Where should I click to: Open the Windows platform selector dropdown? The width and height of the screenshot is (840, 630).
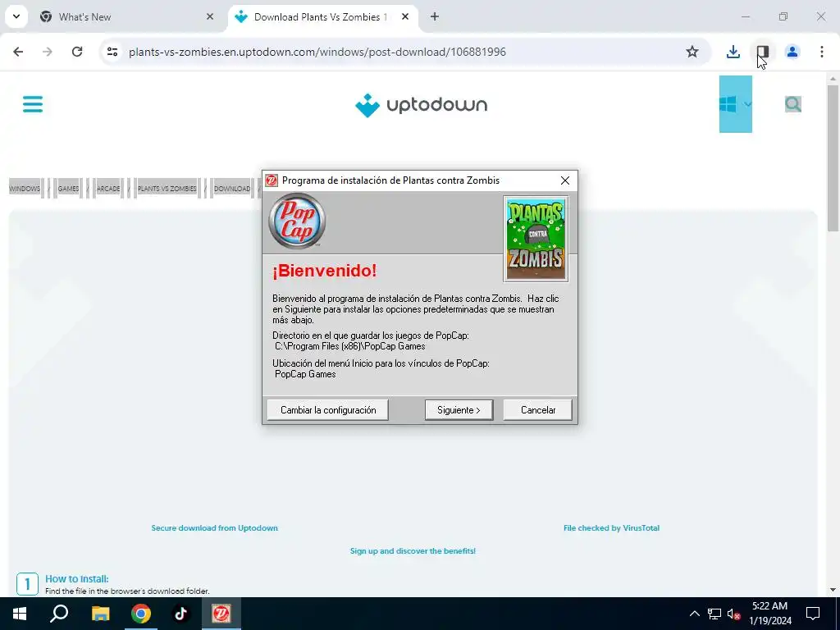pyautogui.click(x=736, y=104)
